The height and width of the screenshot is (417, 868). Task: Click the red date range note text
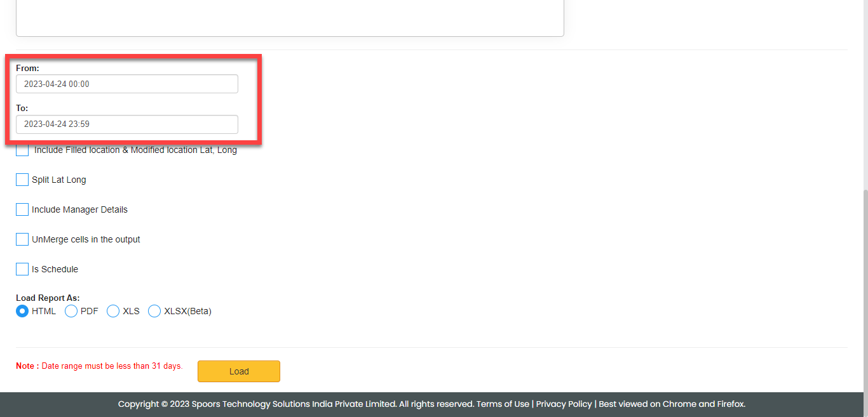(x=99, y=366)
